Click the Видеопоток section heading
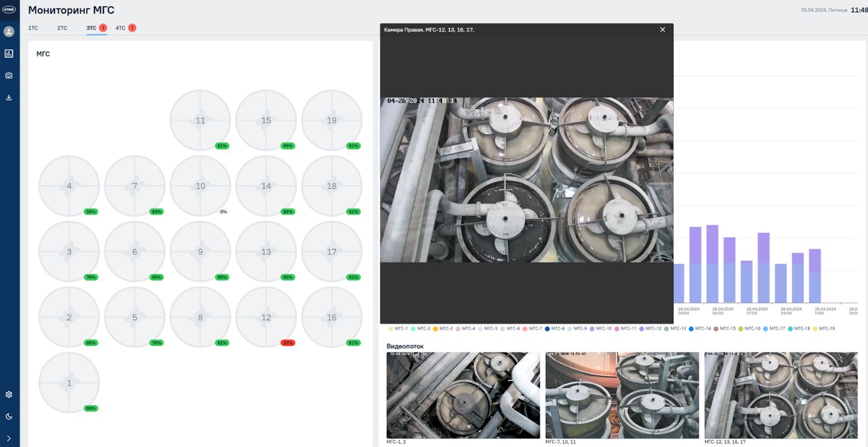 point(405,346)
